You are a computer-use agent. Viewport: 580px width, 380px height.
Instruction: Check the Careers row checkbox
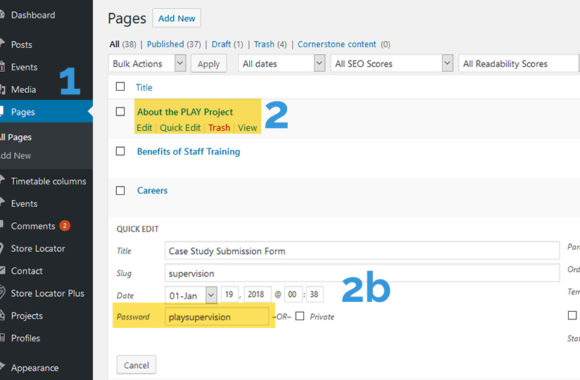coord(120,191)
